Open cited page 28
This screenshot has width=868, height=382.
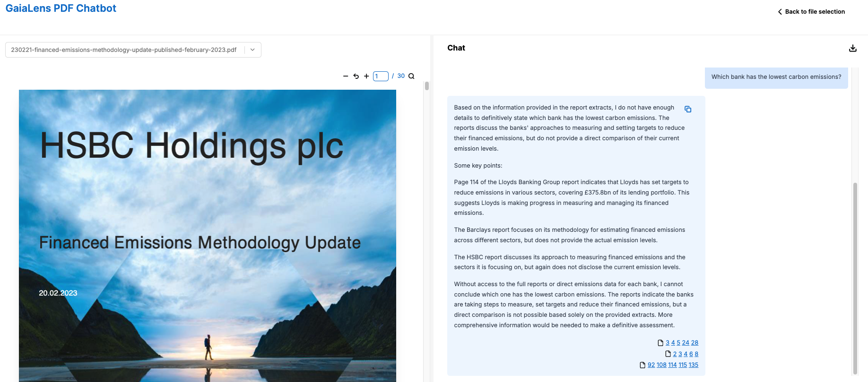click(694, 343)
